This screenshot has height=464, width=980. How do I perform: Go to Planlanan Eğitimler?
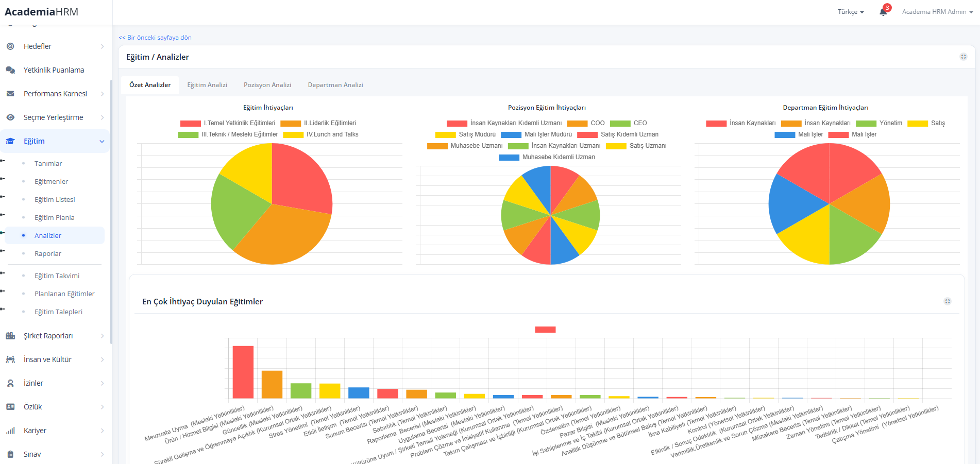click(64, 294)
